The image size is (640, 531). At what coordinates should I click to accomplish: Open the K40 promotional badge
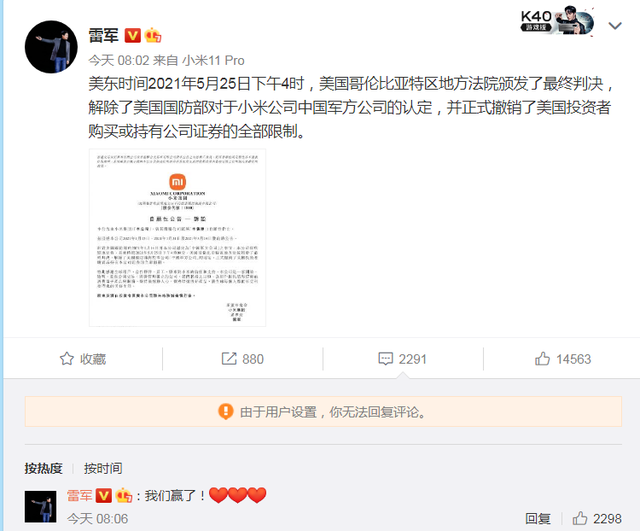coord(557,22)
